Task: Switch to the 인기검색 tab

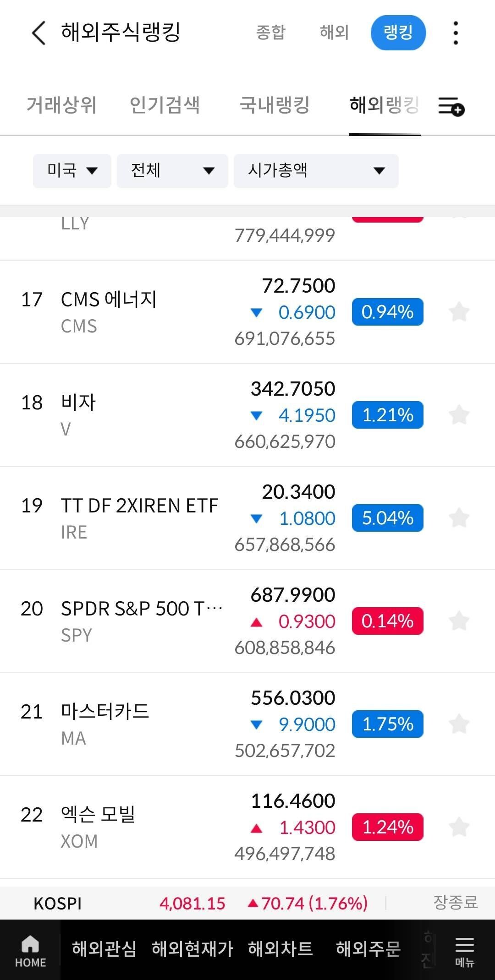Action: click(x=165, y=105)
